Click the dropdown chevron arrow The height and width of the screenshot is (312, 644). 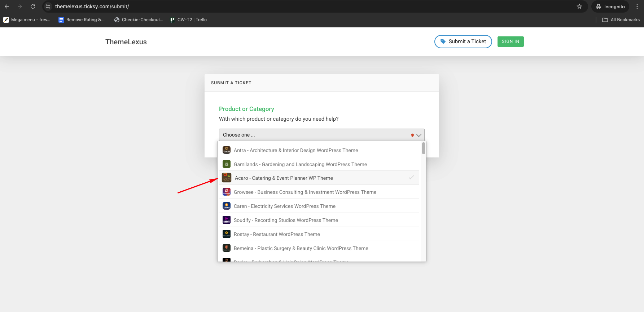tap(419, 135)
